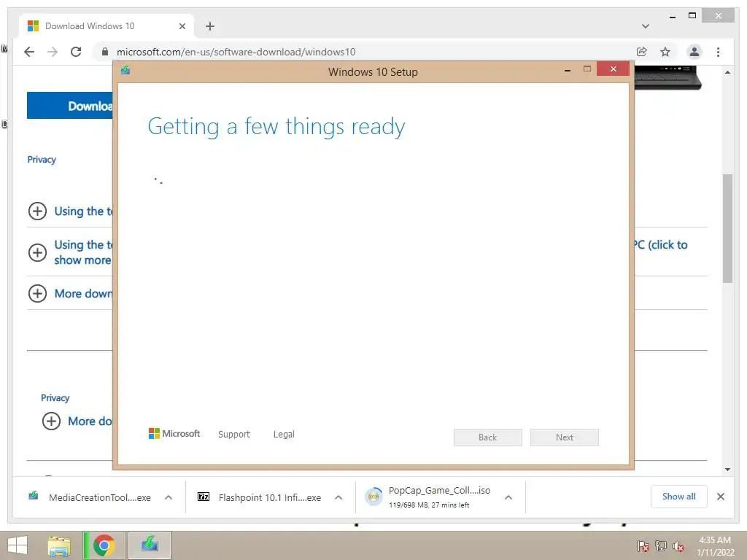Open options chevron for PopCap iso download

pyautogui.click(x=508, y=497)
